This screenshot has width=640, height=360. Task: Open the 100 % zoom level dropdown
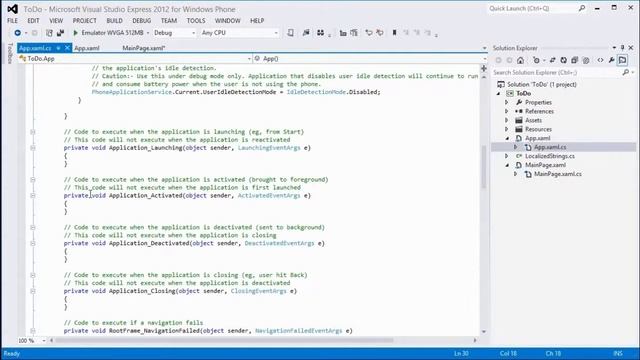[44, 340]
